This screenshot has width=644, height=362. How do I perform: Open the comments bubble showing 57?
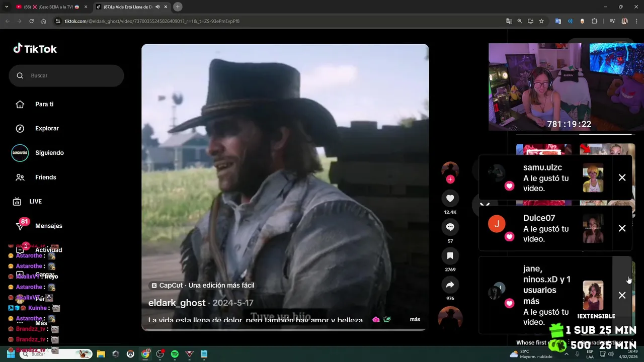pyautogui.click(x=450, y=227)
